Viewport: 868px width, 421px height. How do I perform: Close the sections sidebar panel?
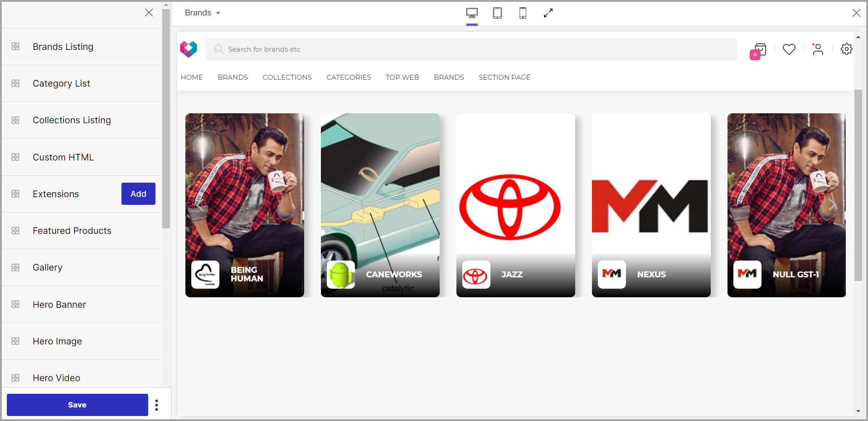(x=149, y=13)
